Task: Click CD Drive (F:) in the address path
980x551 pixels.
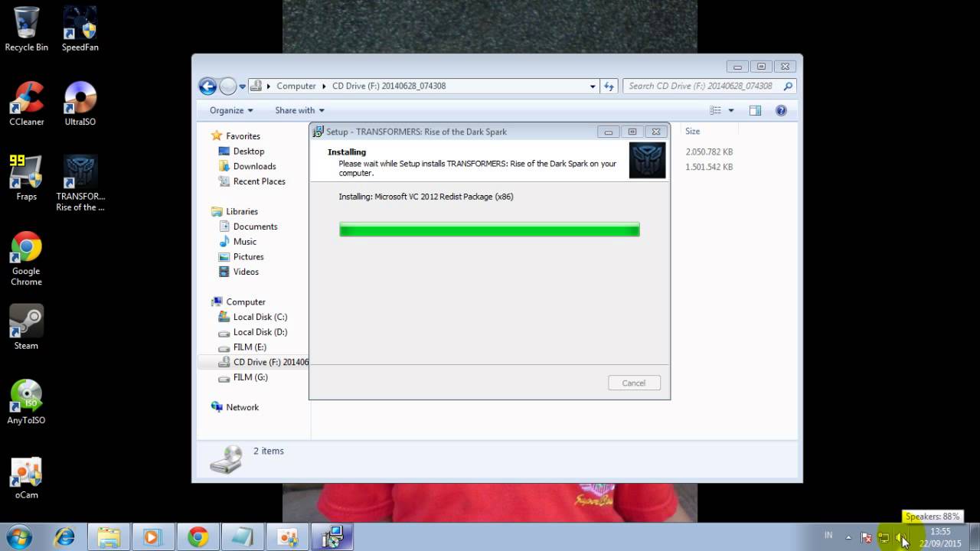Action: [389, 86]
